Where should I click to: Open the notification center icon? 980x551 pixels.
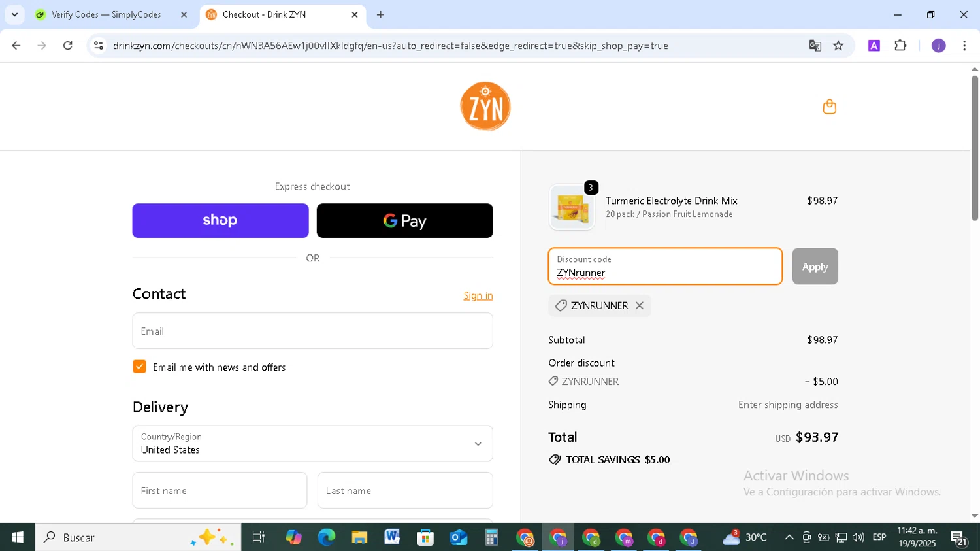tap(959, 538)
